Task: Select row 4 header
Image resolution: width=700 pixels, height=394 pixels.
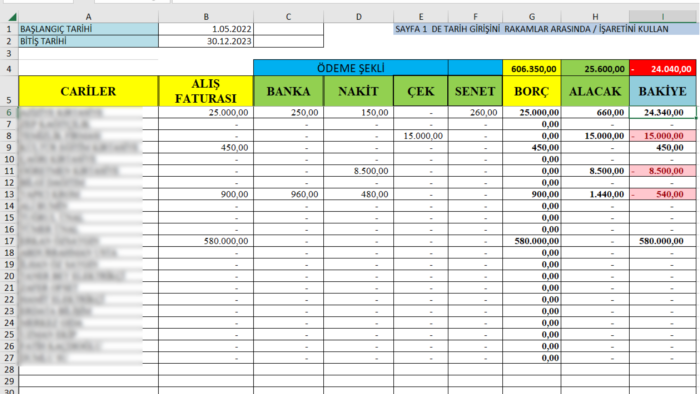Action: pos(9,68)
